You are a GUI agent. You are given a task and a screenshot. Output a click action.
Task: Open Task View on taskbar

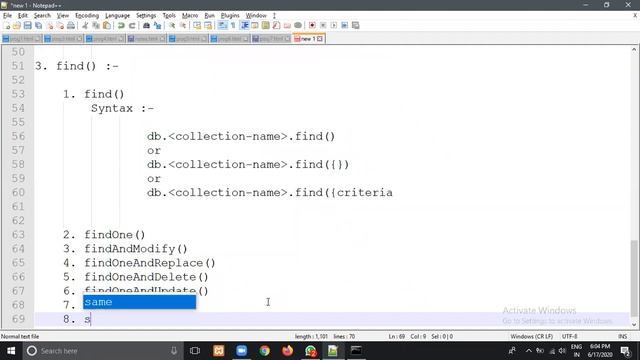pos(195,351)
